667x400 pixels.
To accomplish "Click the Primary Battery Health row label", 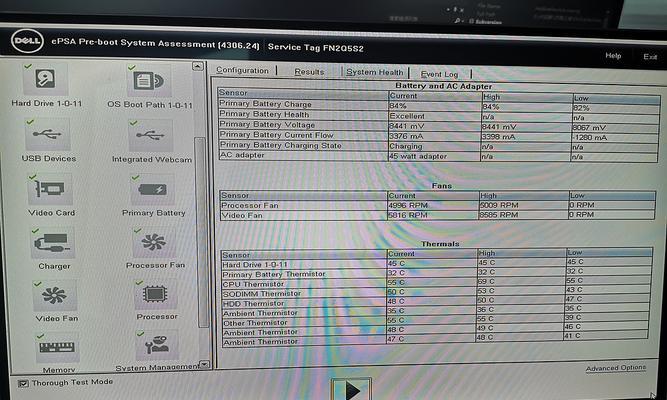I will coord(264,114).
